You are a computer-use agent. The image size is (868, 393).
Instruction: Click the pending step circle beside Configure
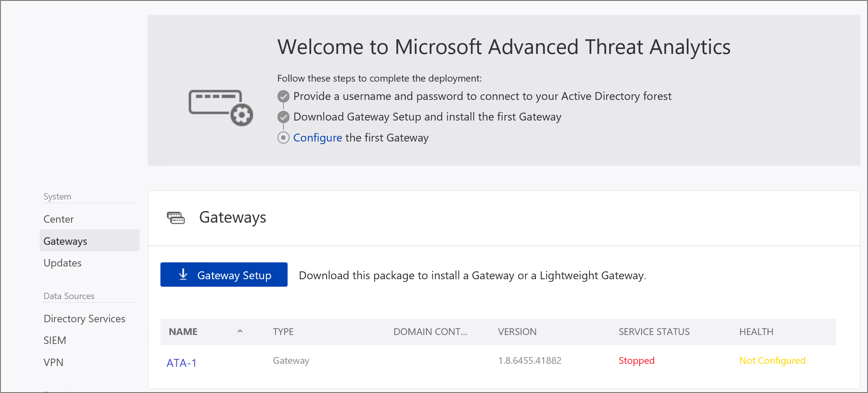[283, 138]
